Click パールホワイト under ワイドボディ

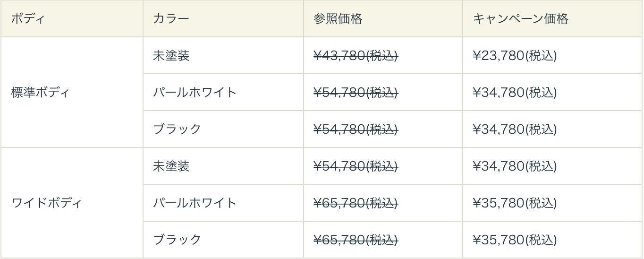pos(195,203)
